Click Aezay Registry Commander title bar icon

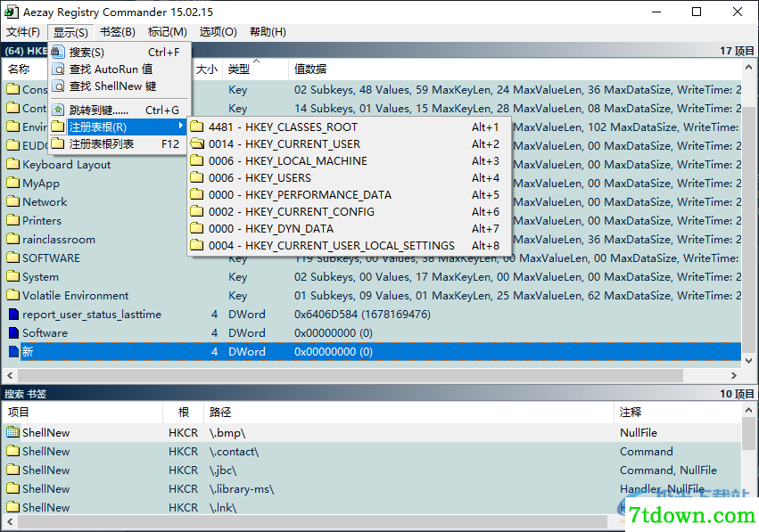point(12,12)
